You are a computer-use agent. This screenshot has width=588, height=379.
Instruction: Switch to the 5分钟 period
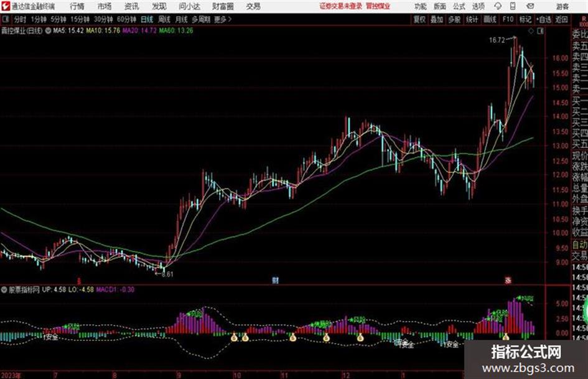click(58, 19)
